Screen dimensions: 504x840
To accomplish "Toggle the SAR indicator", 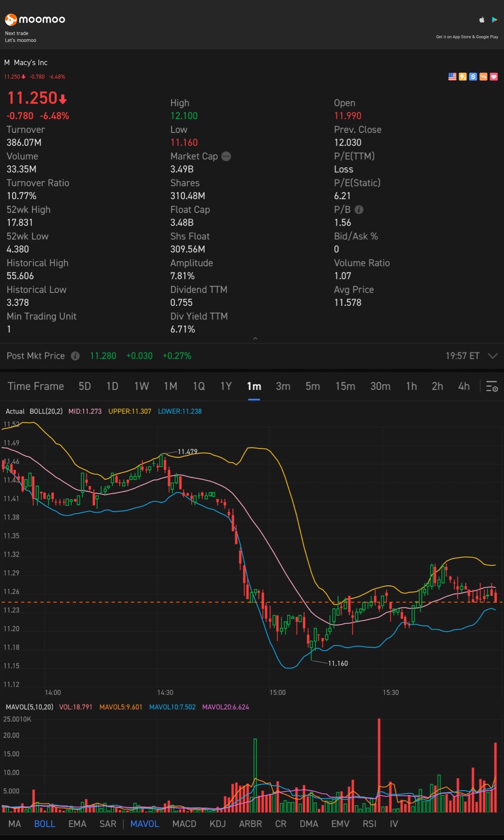I will point(108,824).
